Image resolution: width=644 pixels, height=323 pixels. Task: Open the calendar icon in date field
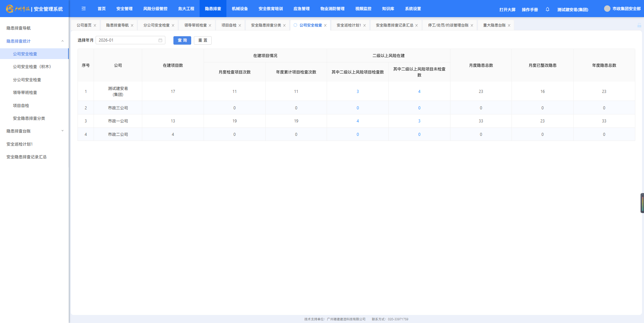(x=160, y=40)
